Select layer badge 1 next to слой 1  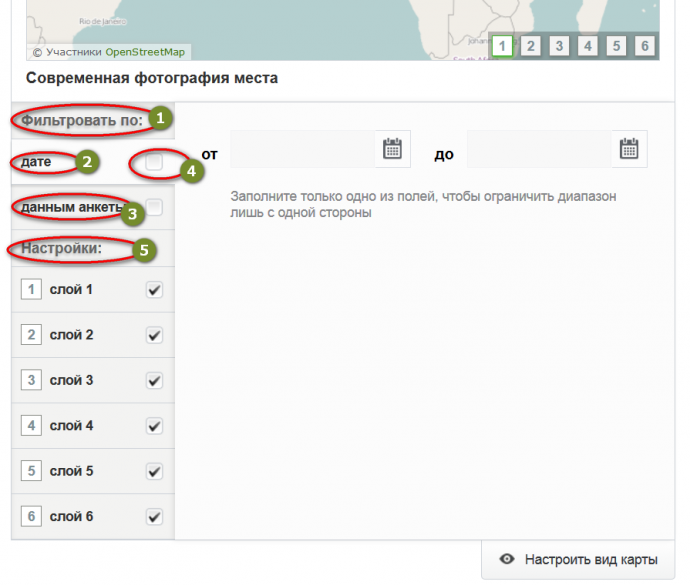tap(31, 289)
